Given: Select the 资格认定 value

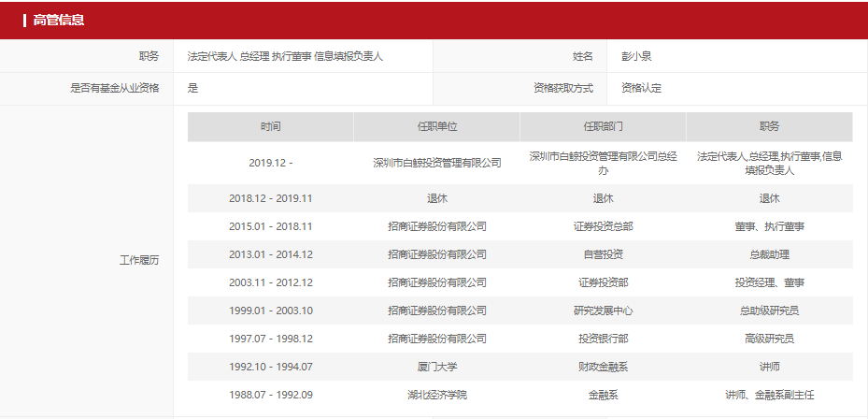Looking at the screenshot, I should pos(642,88).
